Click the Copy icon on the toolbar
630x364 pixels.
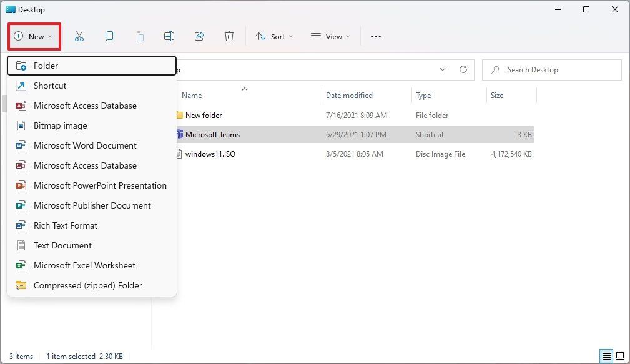coord(109,36)
